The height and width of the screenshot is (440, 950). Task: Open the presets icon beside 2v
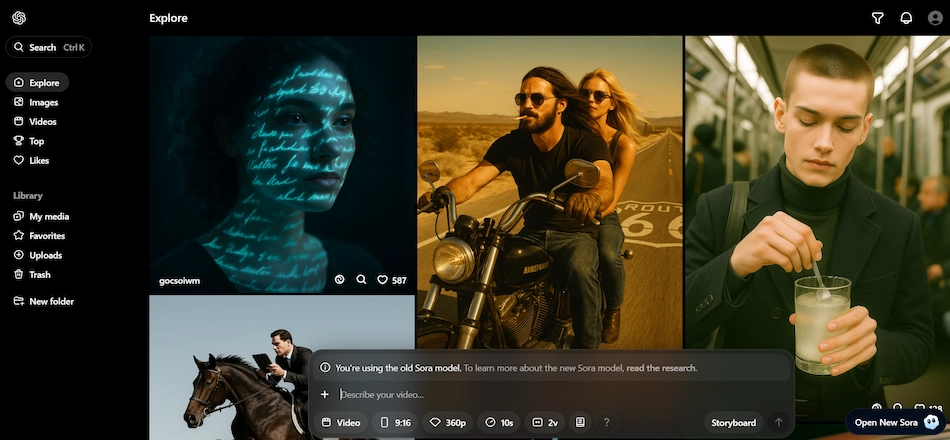(x=580, y=423)
